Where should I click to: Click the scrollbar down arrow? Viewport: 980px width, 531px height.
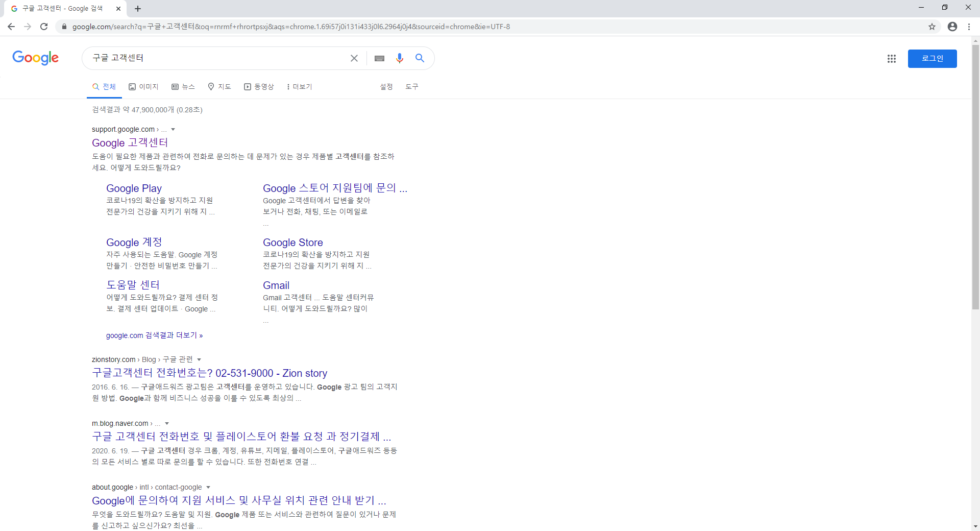[x=975, y=526]
